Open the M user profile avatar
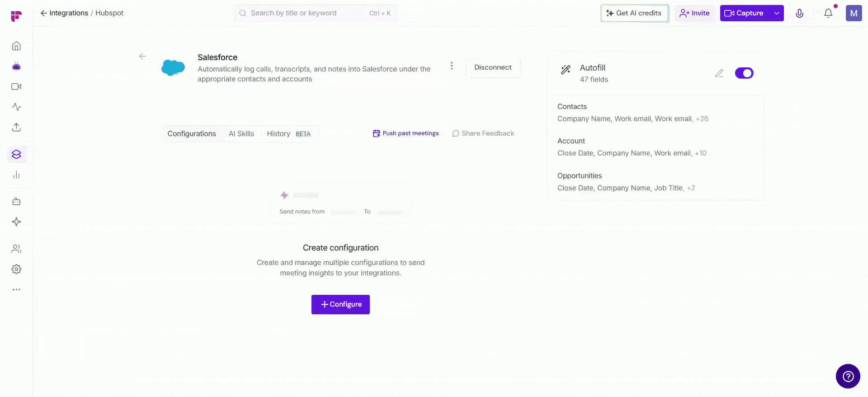 pyautogui.click(x=854, y=13)
